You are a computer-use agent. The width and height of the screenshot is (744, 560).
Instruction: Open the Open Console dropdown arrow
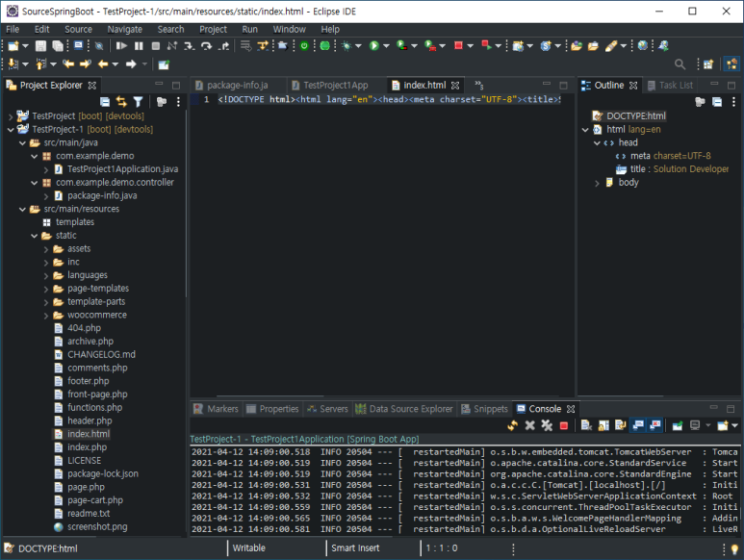735,425
